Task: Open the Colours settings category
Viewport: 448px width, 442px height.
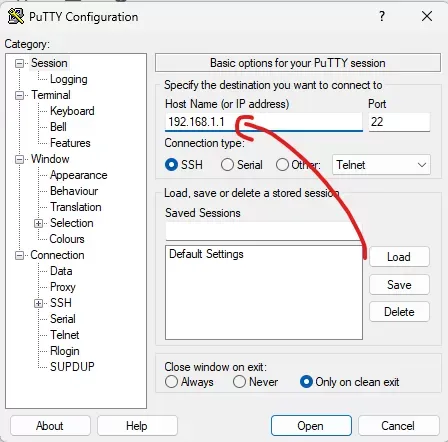Action: point(67,239)
